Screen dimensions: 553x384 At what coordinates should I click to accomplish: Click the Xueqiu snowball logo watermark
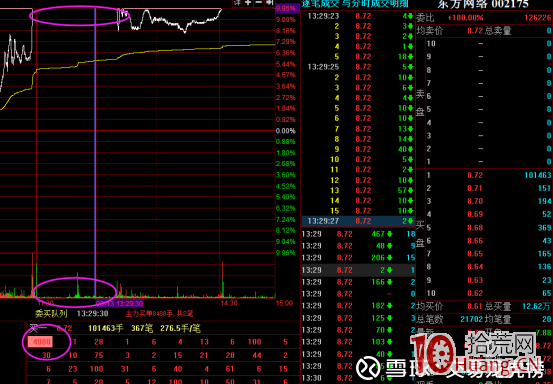pos(367,368)
